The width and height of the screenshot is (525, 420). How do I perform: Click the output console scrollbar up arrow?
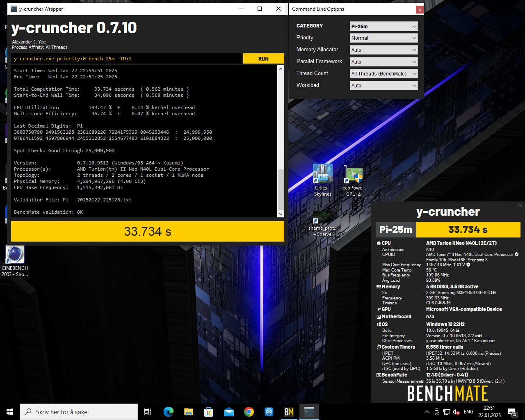281,69
